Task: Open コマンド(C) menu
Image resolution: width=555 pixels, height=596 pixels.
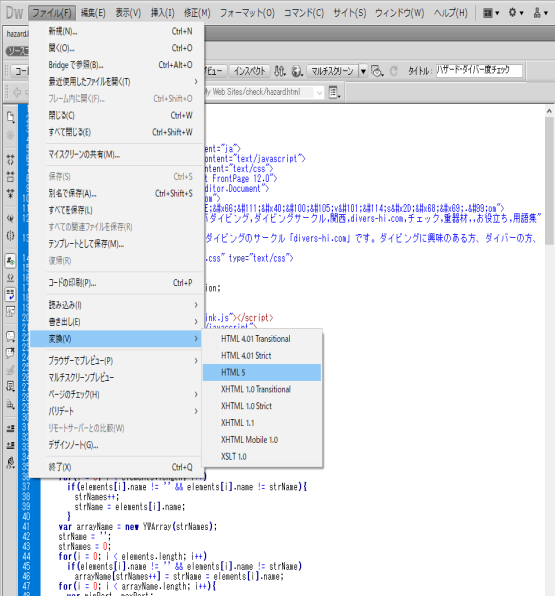Action: tap(304, 13)
